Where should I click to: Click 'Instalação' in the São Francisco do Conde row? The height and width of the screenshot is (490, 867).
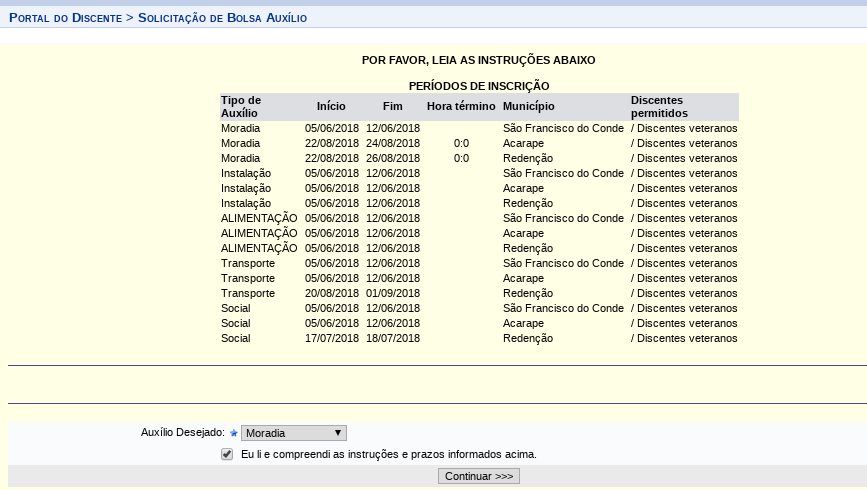[246, 174]
